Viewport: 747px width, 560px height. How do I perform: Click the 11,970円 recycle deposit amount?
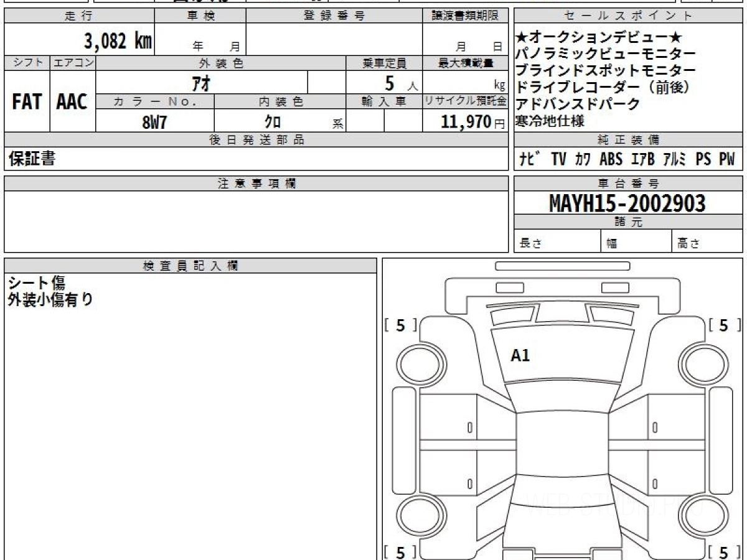[x=473, y=121]
